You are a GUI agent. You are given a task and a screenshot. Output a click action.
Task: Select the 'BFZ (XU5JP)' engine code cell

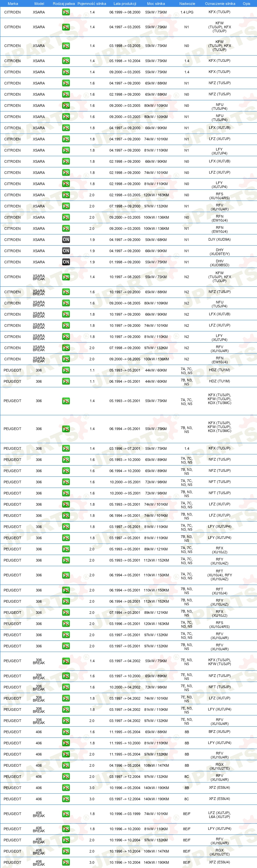[x=220, y=732]
